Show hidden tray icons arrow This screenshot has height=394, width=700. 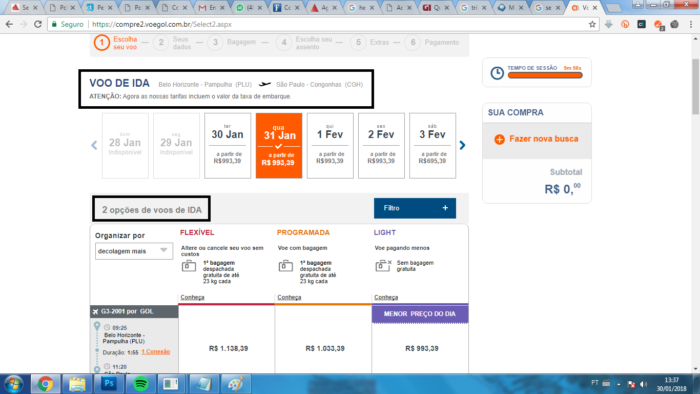pyautogui.click(x=619, y=384)
